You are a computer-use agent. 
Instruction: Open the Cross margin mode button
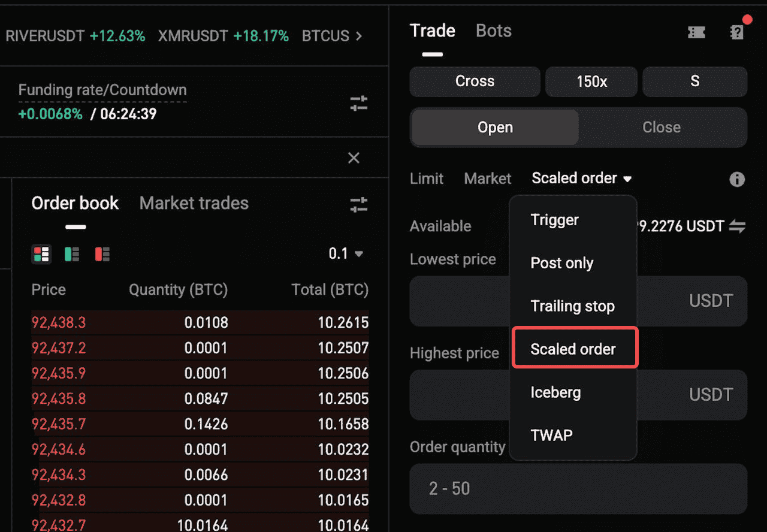click(x=475, y=81)
